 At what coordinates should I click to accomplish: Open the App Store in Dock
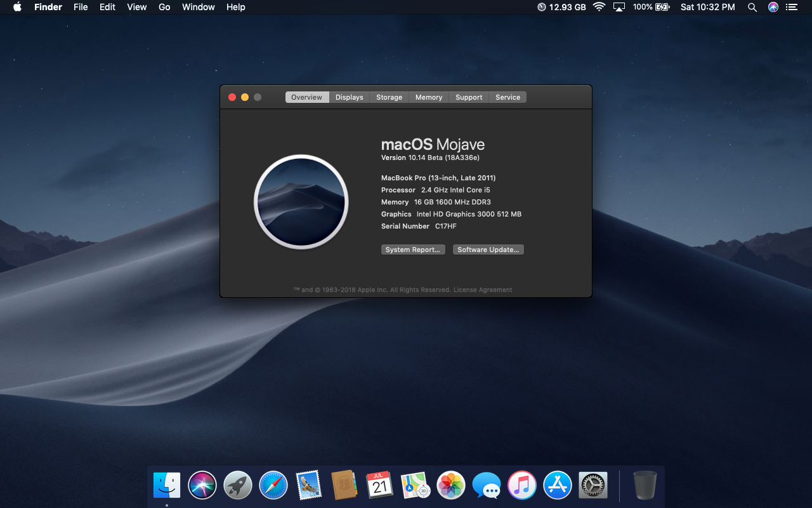(x=558, y=486)
